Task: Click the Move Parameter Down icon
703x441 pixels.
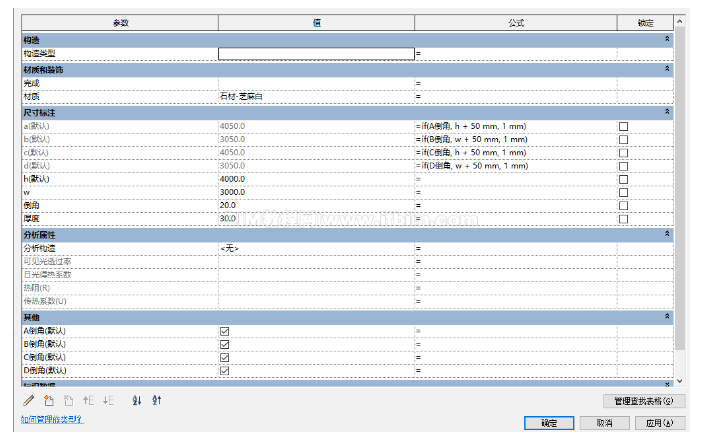Action: pyautogui.click(x=108, y=400)
